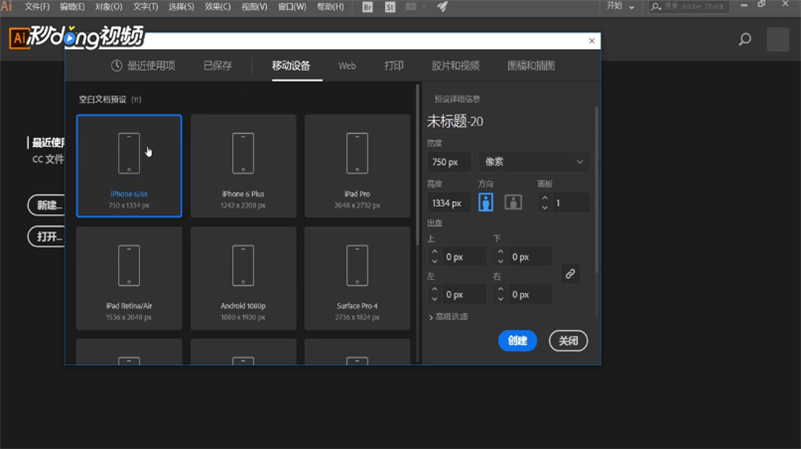Open the 文件(F) menu
This screenshot has width=801, height=449.
pyautogui.click(x=37, y=7)
